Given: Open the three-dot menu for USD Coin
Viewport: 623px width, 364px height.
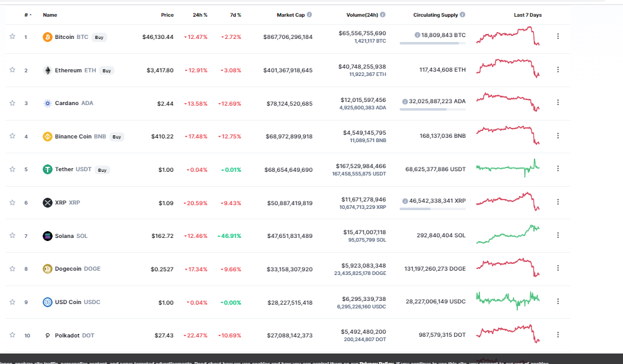Looking at the screenshot, I should point(558,302).
